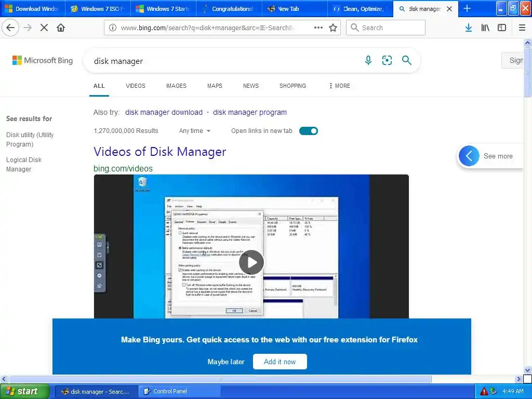The image size is (532, 399).
Task: Open disk manager download suggestion
Action: [x=164, y=112]
